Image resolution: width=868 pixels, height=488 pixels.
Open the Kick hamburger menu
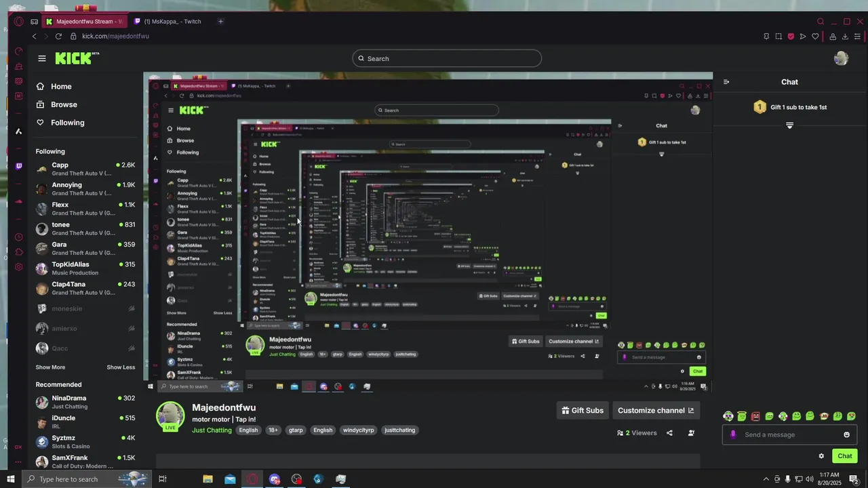tap(42, 58)
